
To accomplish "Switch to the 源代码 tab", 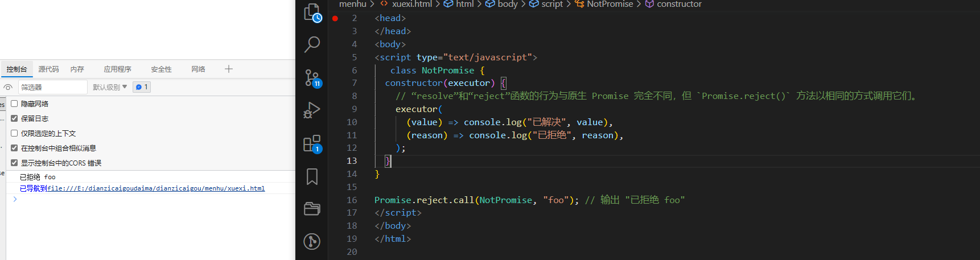I will [48, 69].
